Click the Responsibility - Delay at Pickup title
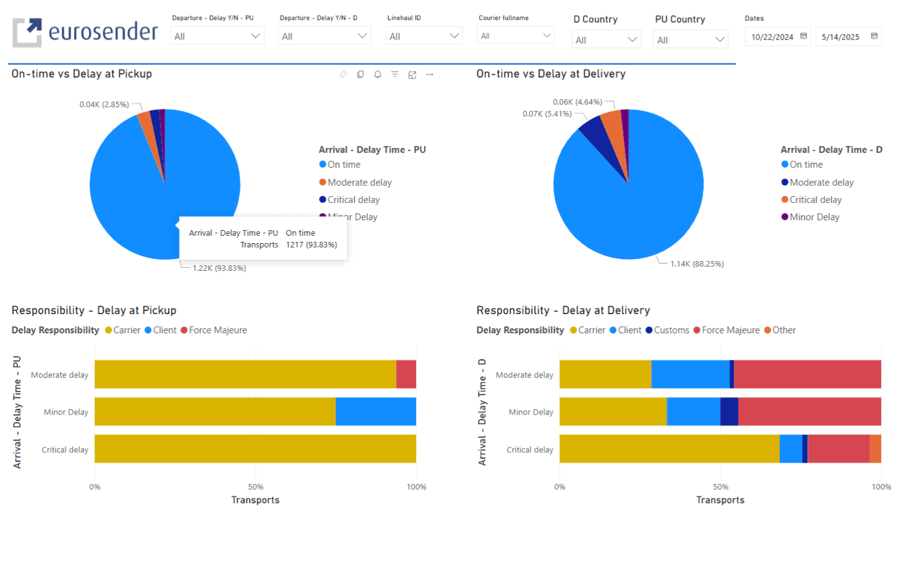 click(94, 310)
